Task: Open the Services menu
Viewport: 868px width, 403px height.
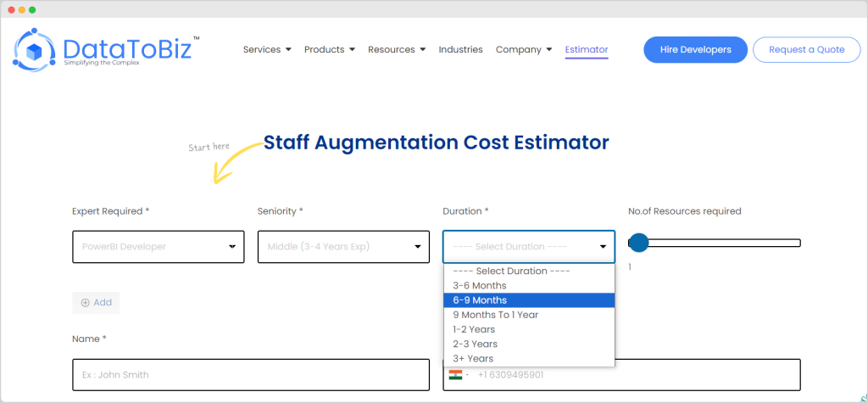Action: pyautogui.click(x=267, y=49)
